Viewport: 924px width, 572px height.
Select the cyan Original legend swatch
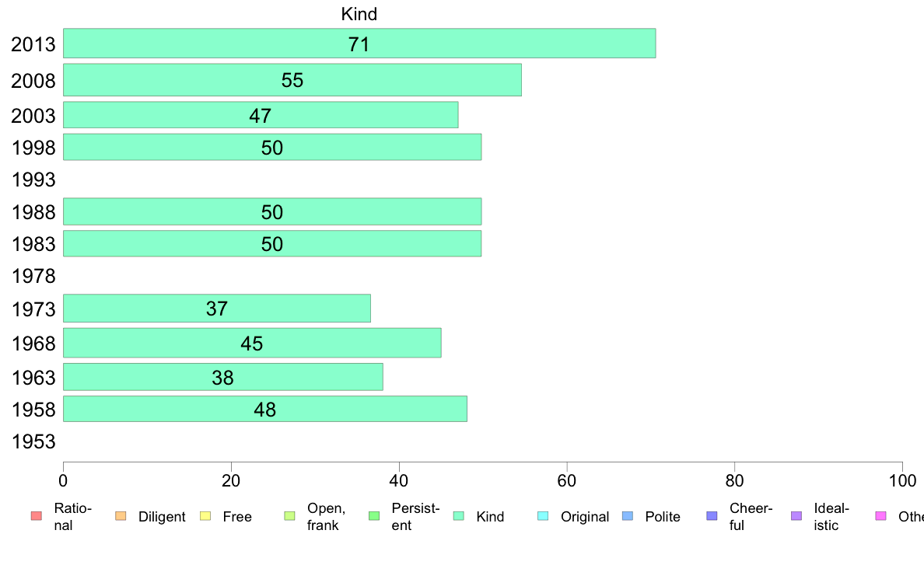coord(543,516)
